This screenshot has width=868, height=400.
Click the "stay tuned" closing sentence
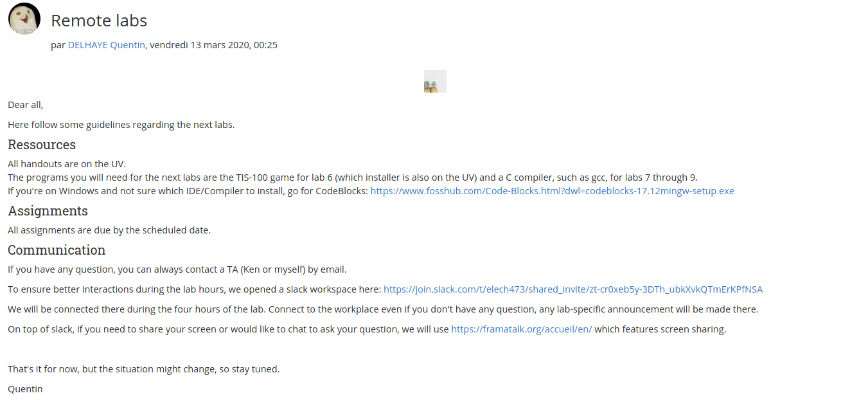144,369
